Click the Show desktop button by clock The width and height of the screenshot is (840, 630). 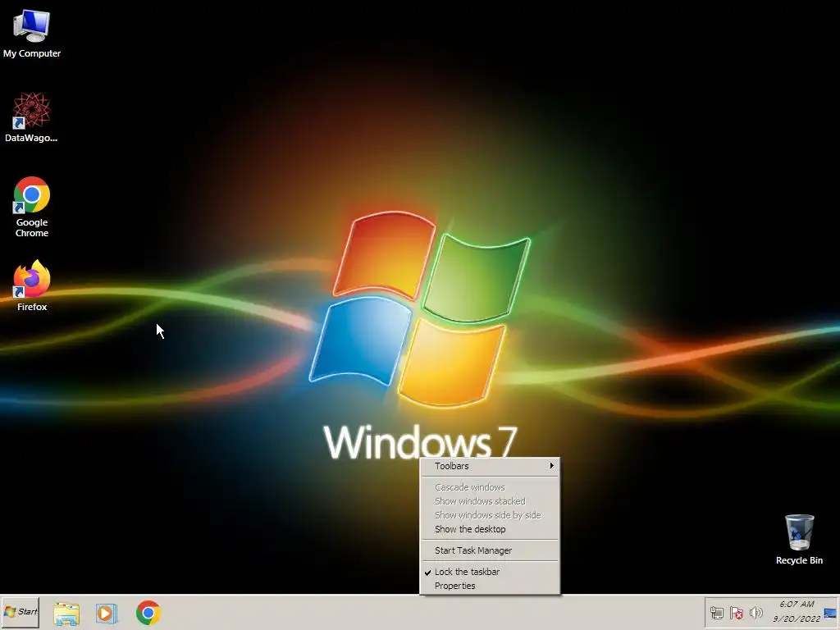point(830,612)
